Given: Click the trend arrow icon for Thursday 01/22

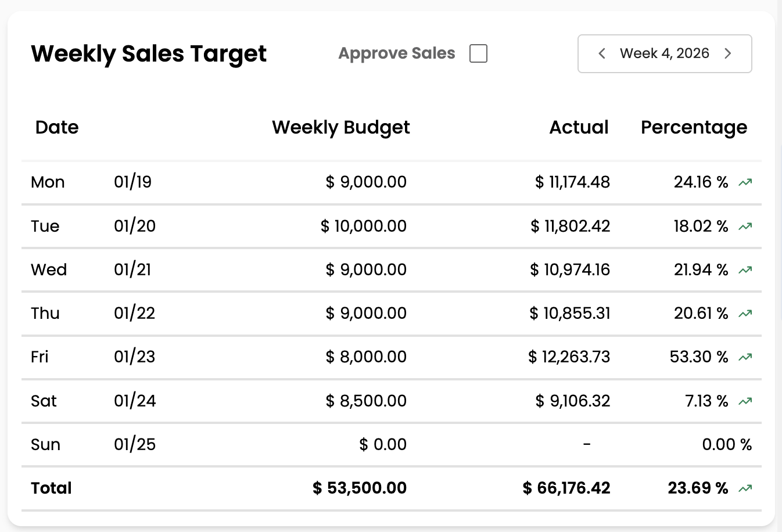Looking at the screenshot, I should coord(745,313).
